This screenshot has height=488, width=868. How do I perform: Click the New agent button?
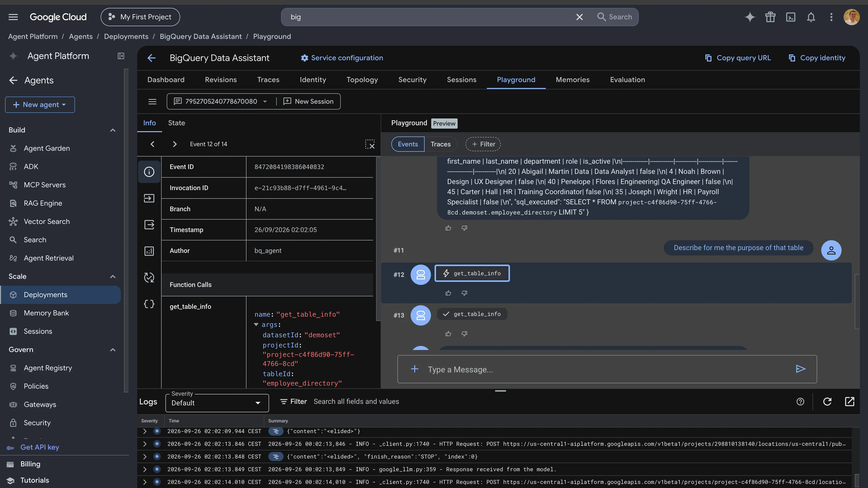[40, 105]
